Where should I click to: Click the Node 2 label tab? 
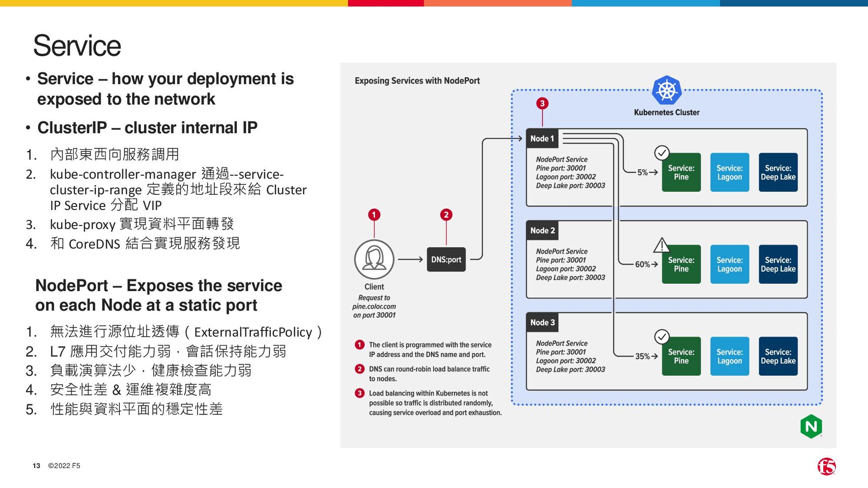[x=542, y=230]
